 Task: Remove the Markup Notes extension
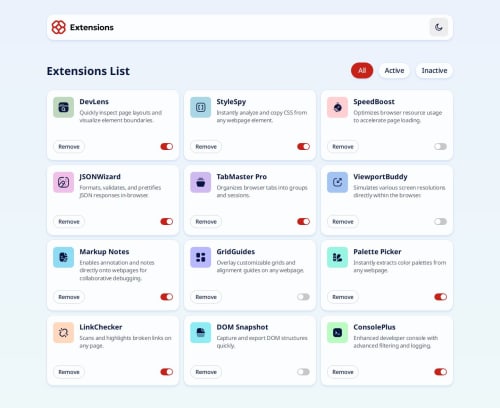tap(69, 297)
